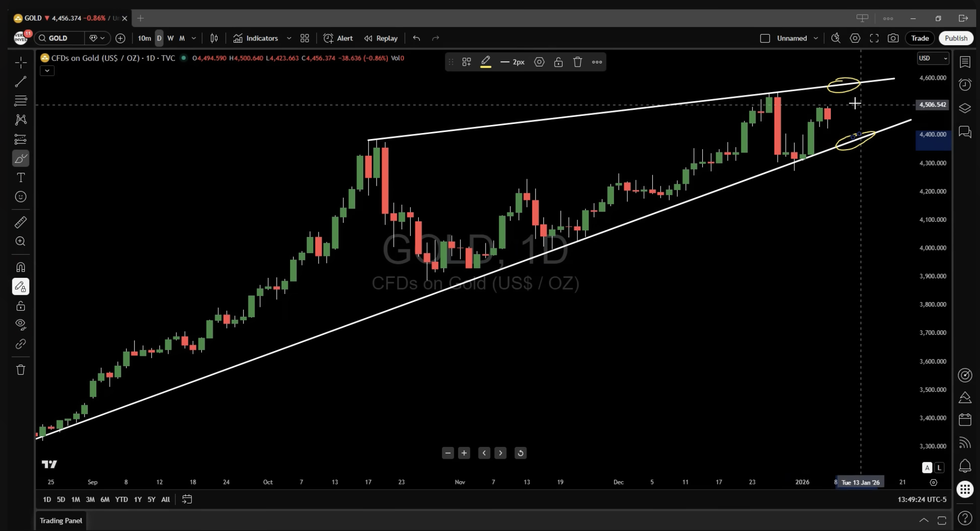Toggle lock all drawings in sidebar
Image resolution: width=980 pixels, height=531 pixels.
20,306
